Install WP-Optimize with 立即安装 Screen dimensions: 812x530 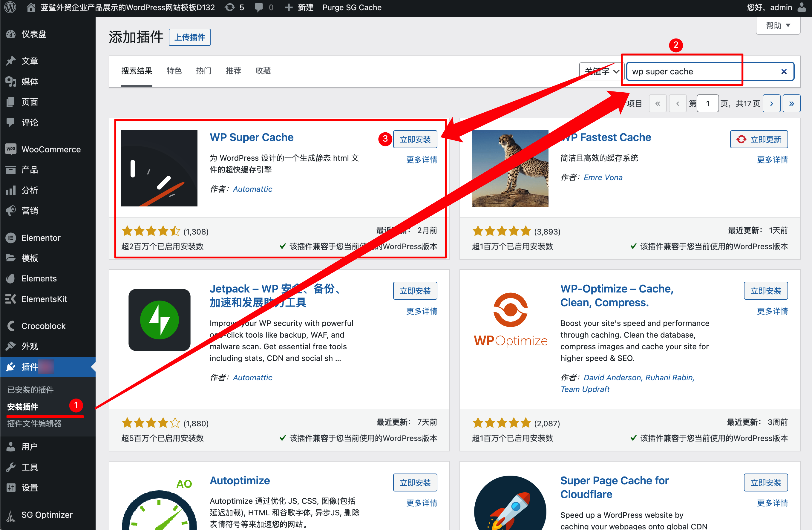coord(766,291)
